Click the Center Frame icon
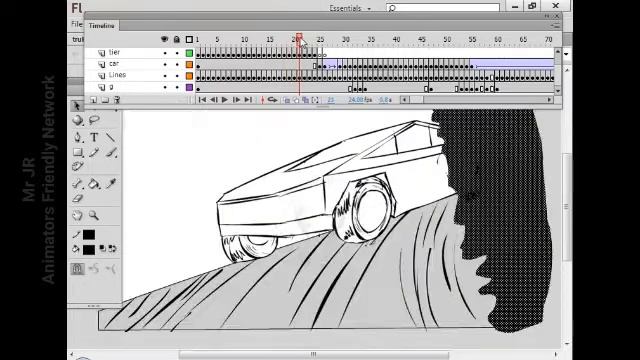This screenshot has width=640, height=360. [263, 100]
